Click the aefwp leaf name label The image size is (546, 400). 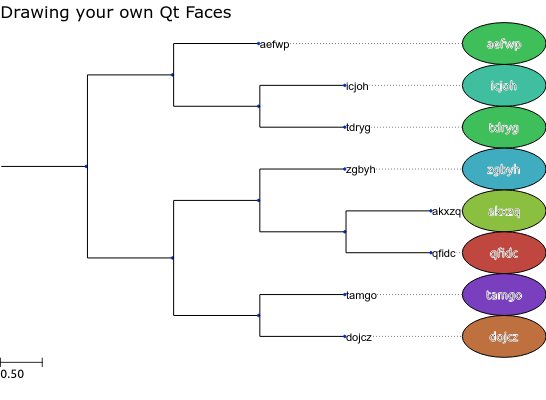coord(274,45)
